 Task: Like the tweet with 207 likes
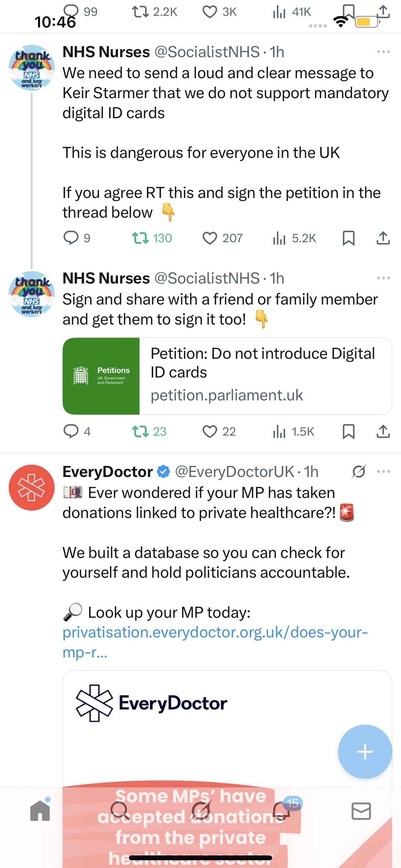coord(210,238)
